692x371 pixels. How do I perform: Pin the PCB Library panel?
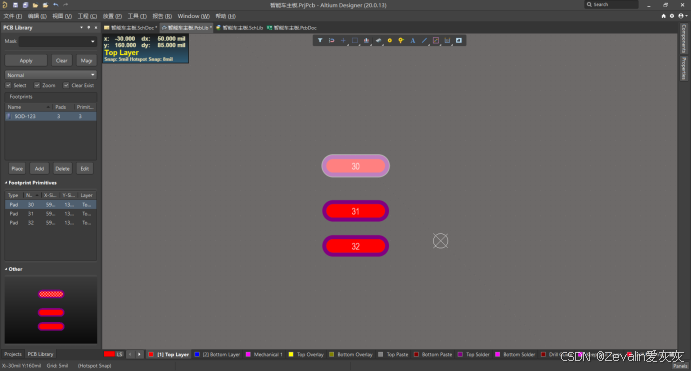point(89,27)
